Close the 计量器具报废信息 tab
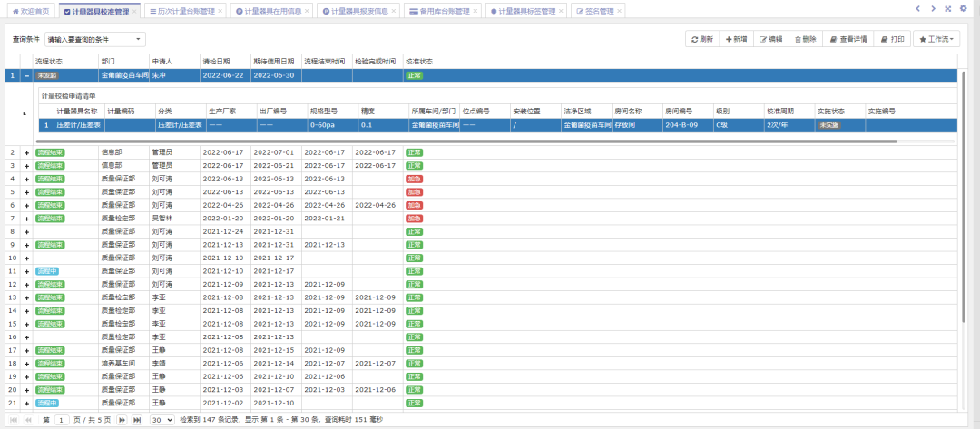Image resolution: width=980 pixels, height=429 pixels. click(x=393, y=11)
